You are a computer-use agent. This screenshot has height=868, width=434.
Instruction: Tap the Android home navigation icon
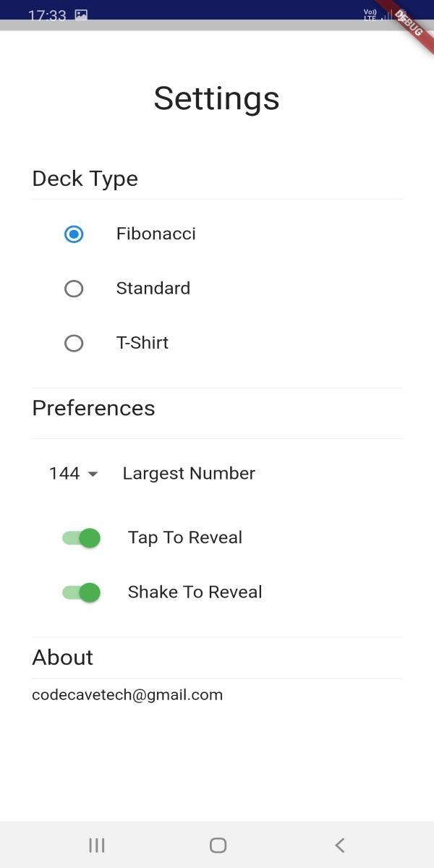[x=218, y=845]
